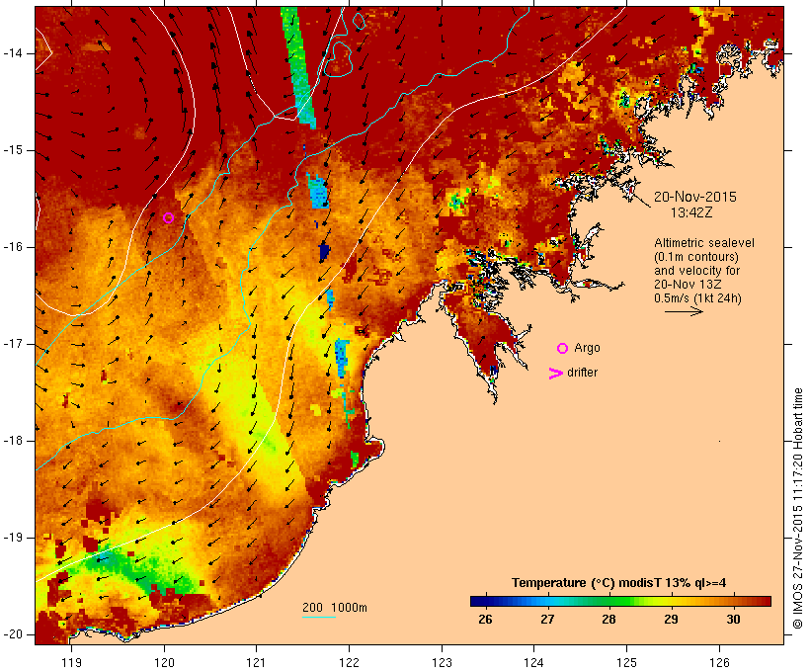The image size is (810, 672).
Task: Click the Argo circle symbol in legend
Action: point(563,349)
